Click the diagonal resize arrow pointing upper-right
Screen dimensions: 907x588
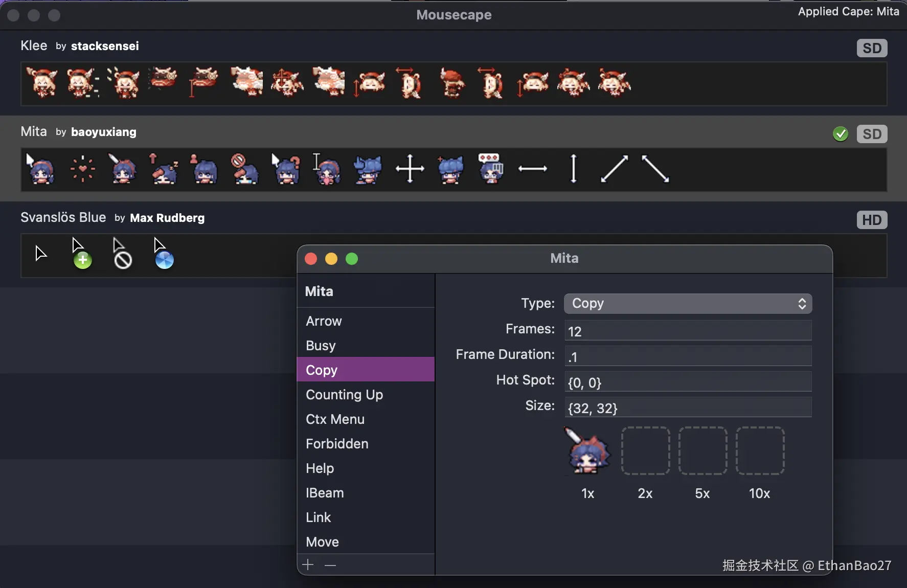coord(614,169)
